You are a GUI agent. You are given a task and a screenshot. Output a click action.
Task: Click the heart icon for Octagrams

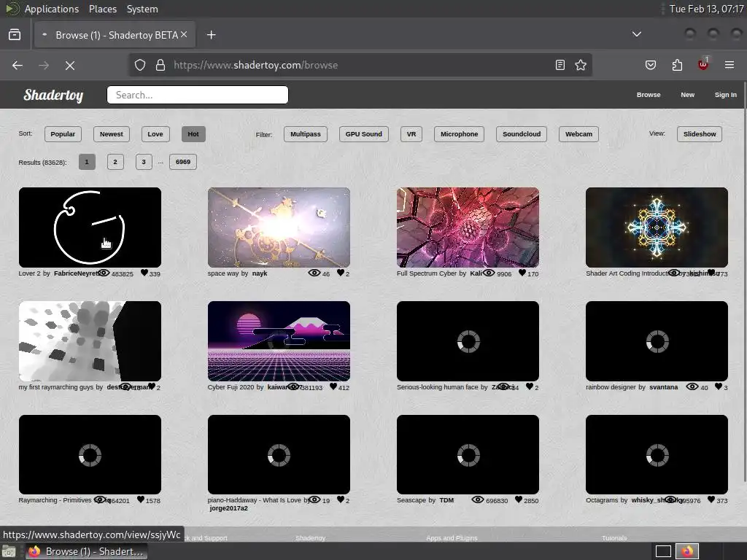click(x=711, y=499)
